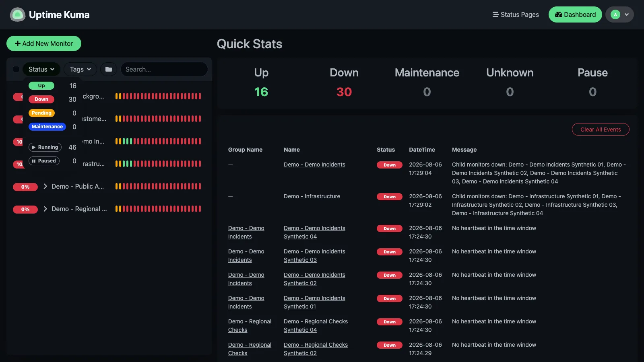This screenshot has width=644, height=362.
Task: Click heartbeat bar of Demo - Regional ...
Action: 158,209
